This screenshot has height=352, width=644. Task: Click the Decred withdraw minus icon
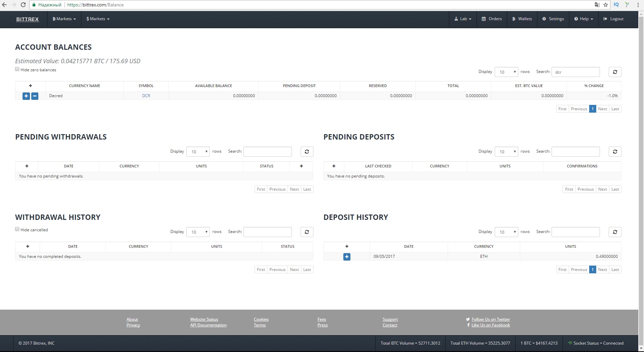pyautogui.click(x=35, y=96)
